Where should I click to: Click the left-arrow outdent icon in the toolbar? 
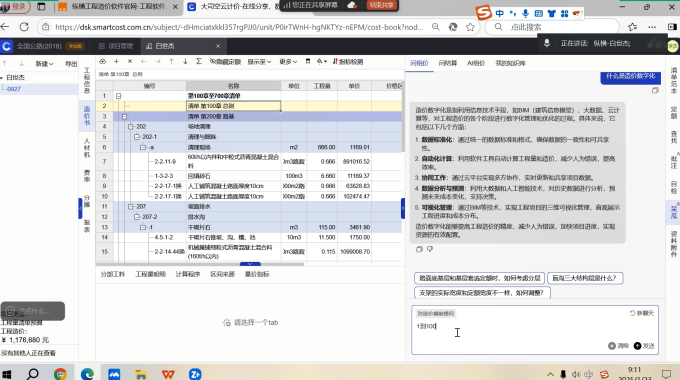pyautogui.click(x=144, y=62)
